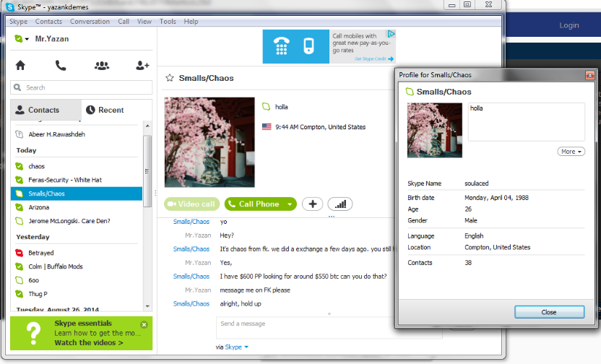Screen dimensions: 601x364
Task: Select Feras-Security - White Hat contact
Action: click(77, 180)
